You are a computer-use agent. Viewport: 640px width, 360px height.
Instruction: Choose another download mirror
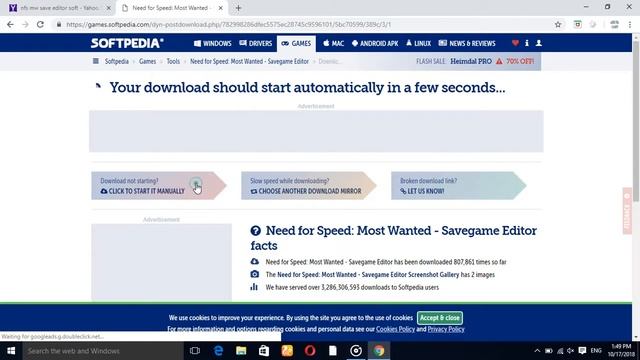(308, 186)
